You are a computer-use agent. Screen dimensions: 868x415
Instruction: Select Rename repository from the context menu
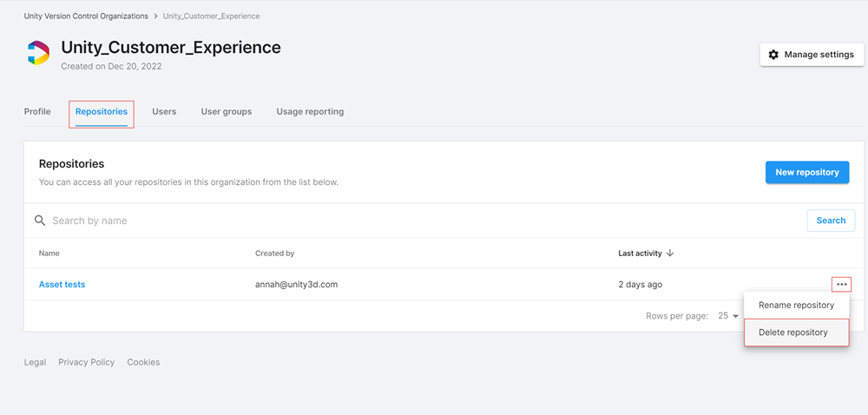796,305
